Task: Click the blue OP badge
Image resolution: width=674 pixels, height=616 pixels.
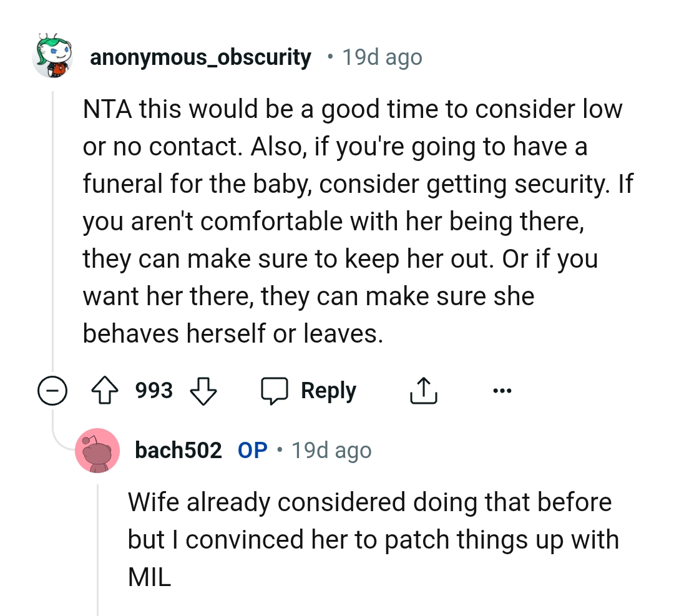Action: click(x=252, y=451)
